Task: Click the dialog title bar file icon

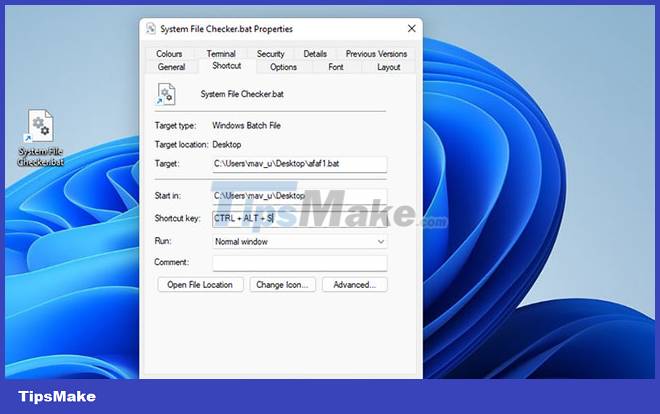Action: pos(151,29)
